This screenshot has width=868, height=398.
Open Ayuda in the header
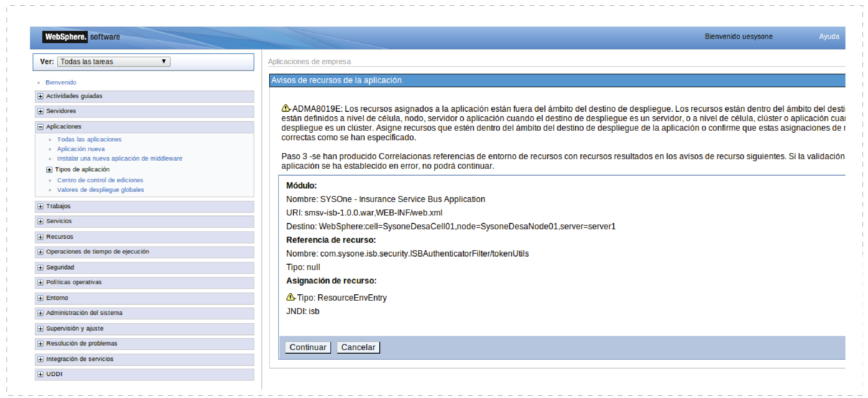pyautogui.click(x=829, y=36)
